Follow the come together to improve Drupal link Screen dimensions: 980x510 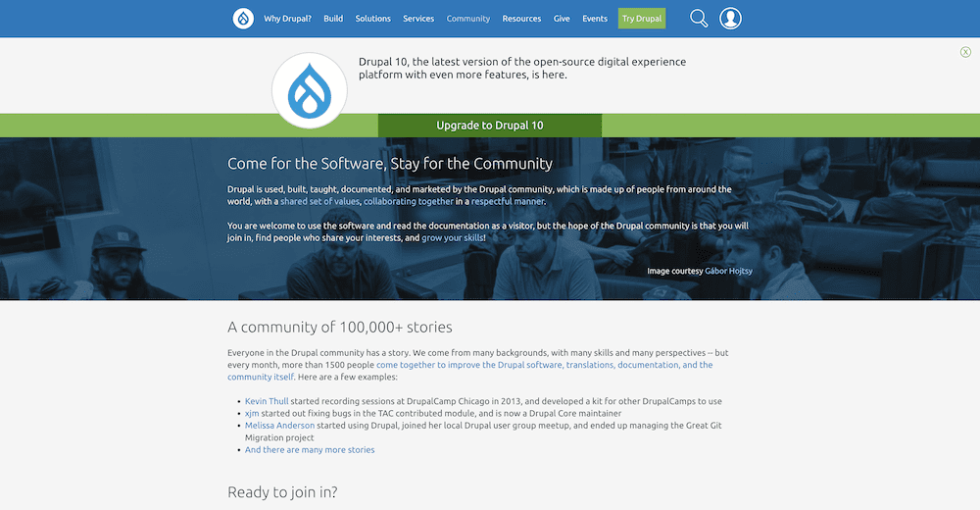click(470, 371)
